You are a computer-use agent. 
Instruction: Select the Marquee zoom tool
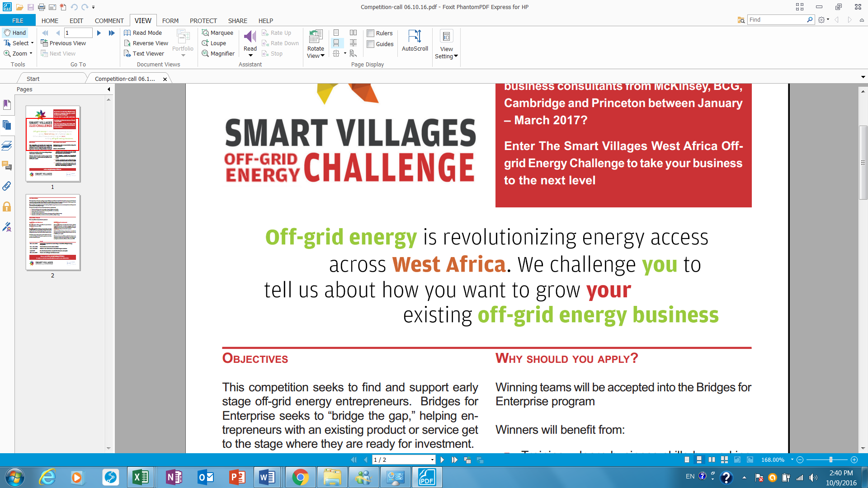pos(217,33)
